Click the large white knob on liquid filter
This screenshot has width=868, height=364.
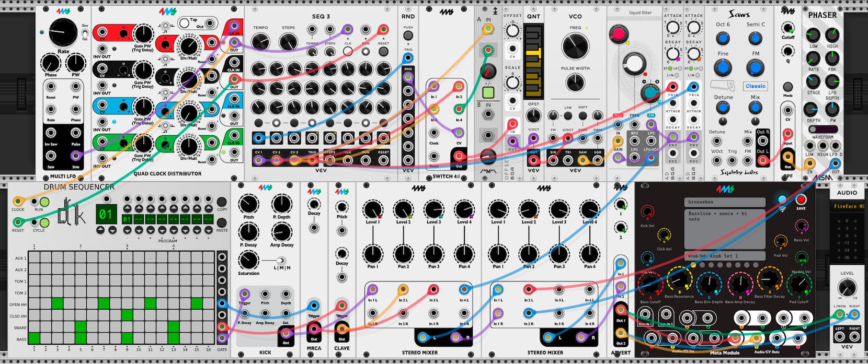(x=633, y=64)
